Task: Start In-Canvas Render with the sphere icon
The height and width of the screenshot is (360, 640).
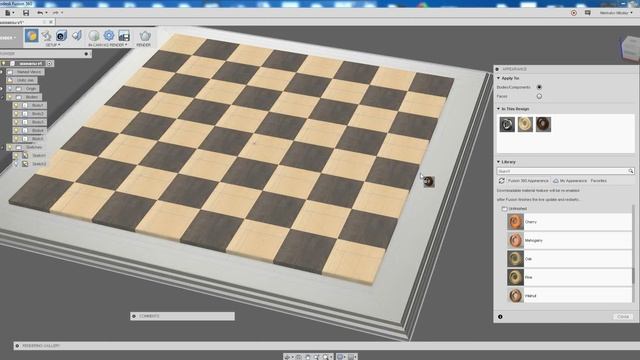Action: (x=94, y=36)
